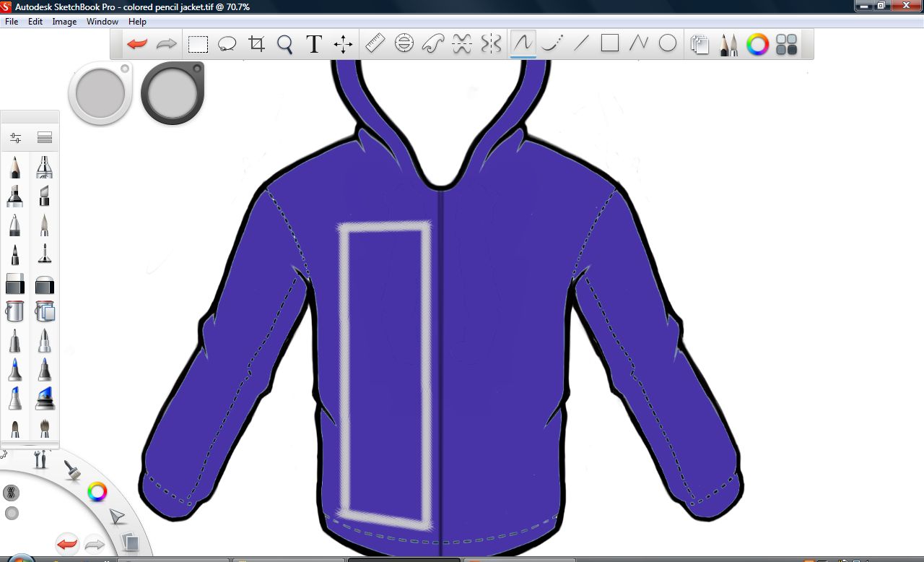Click the dark-rimmed Color puck
Viewport: 924px width, 562px height.
click(173, 92)
